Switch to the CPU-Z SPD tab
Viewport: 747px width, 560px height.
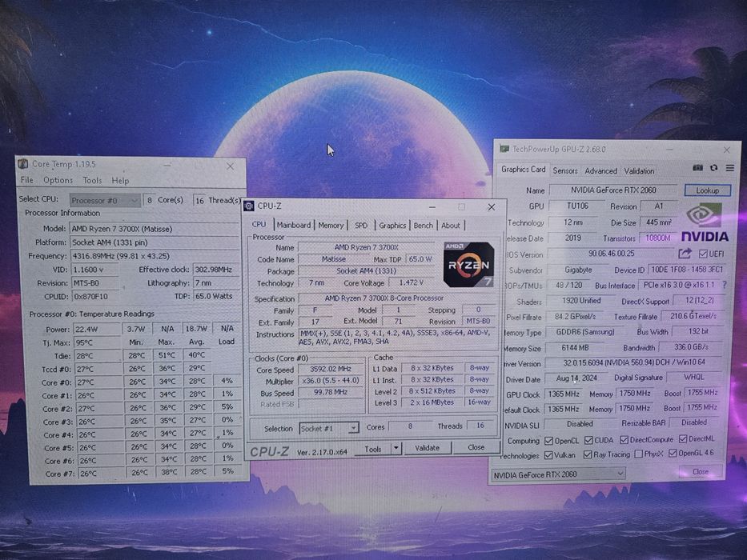tap(361, 225)
